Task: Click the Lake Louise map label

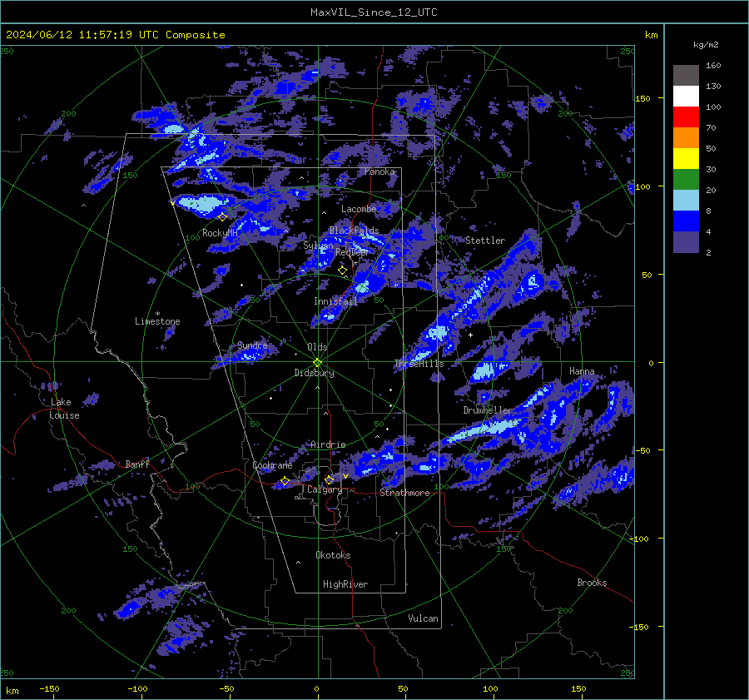Action: click(x=64, y=409)
